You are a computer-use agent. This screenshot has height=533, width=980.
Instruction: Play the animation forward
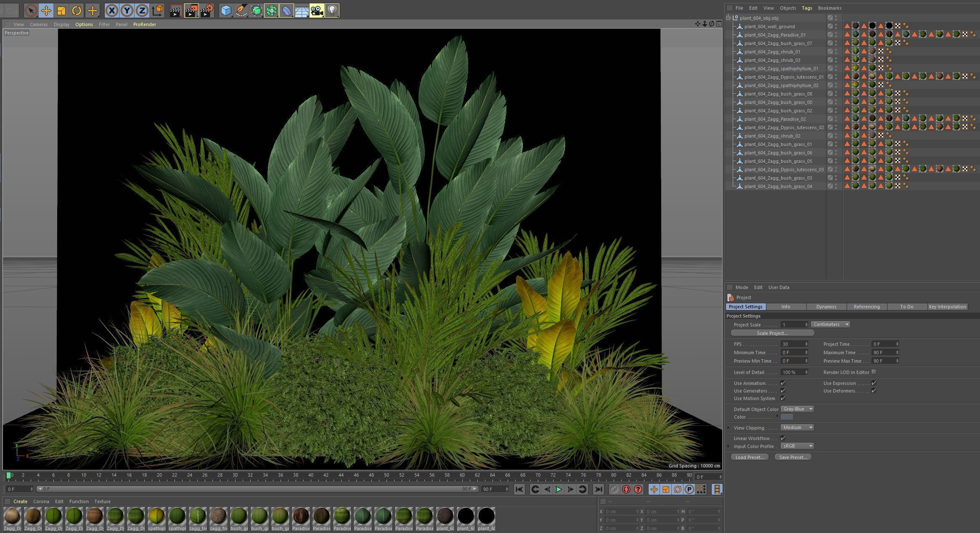(x=559, y=489)
